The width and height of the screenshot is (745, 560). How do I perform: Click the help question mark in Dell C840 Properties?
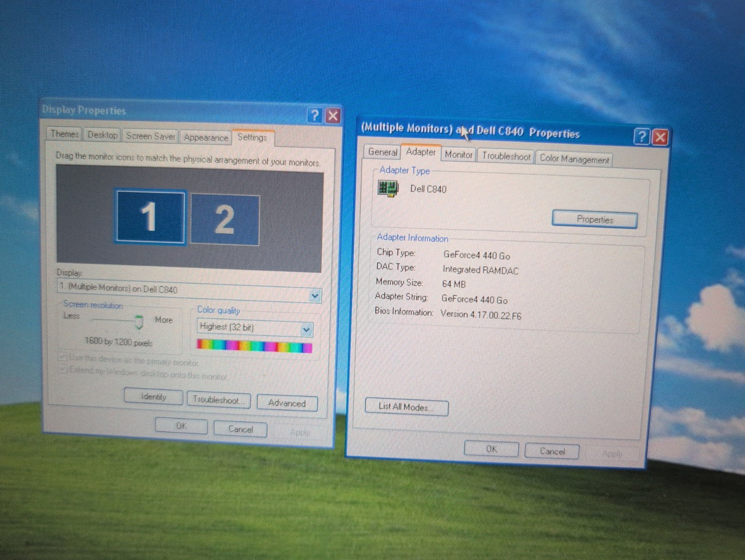coord(641,137)
